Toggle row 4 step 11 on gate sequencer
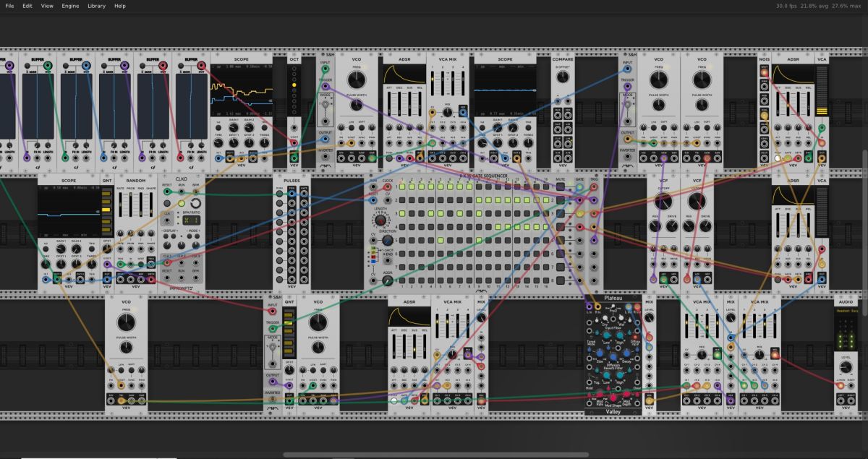This screenshot has height=459, width=868. pyautogui.click(x=498, y=227)
